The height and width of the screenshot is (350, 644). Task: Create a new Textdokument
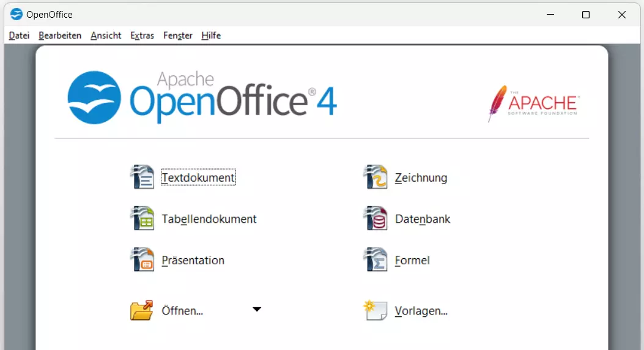pos(198,177)
